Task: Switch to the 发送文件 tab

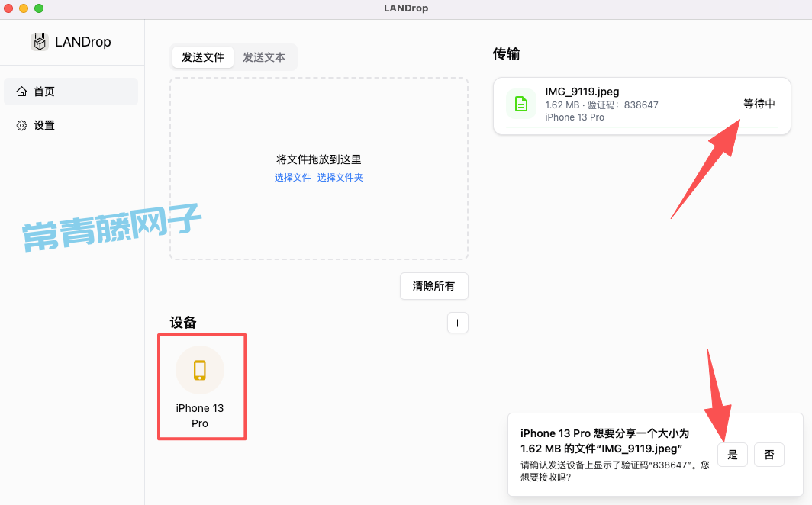Action: (x=203, y=57)
